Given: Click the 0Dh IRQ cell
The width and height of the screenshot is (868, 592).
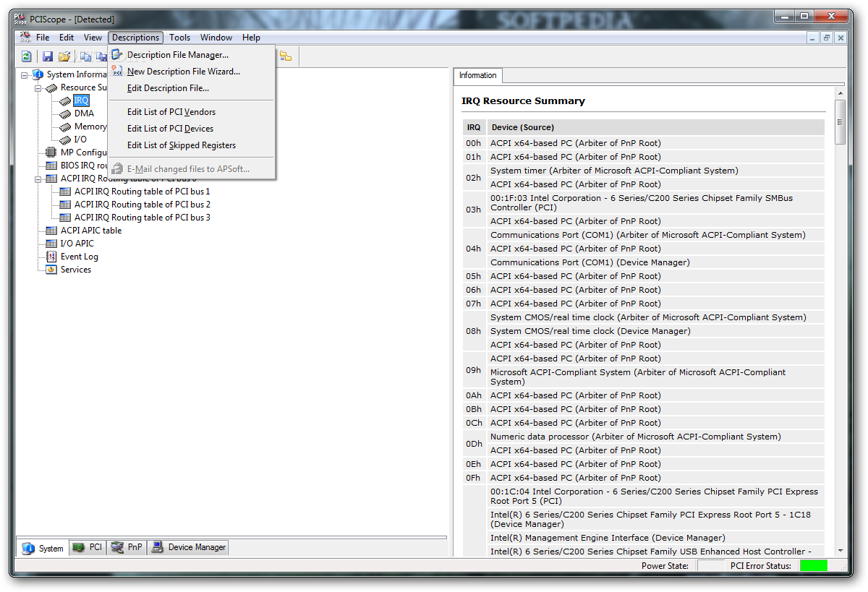Looking at the screenshot, I should click(x=474, y=444).
